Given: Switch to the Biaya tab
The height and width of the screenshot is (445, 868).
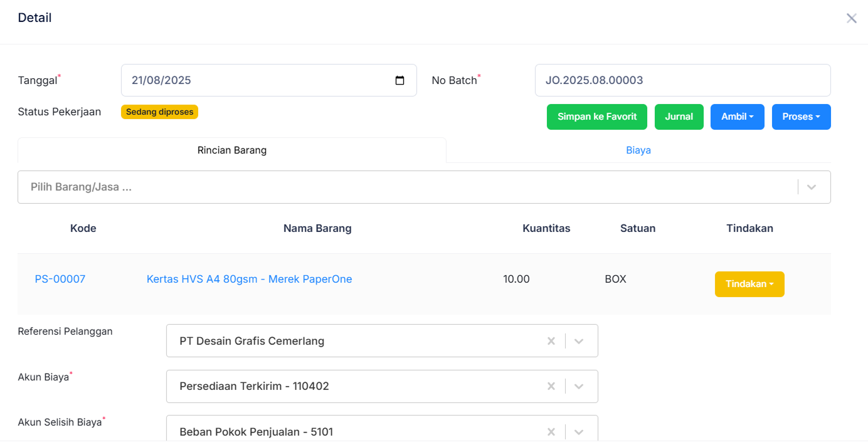Looking at the screenshot, I should coord(638,150).
